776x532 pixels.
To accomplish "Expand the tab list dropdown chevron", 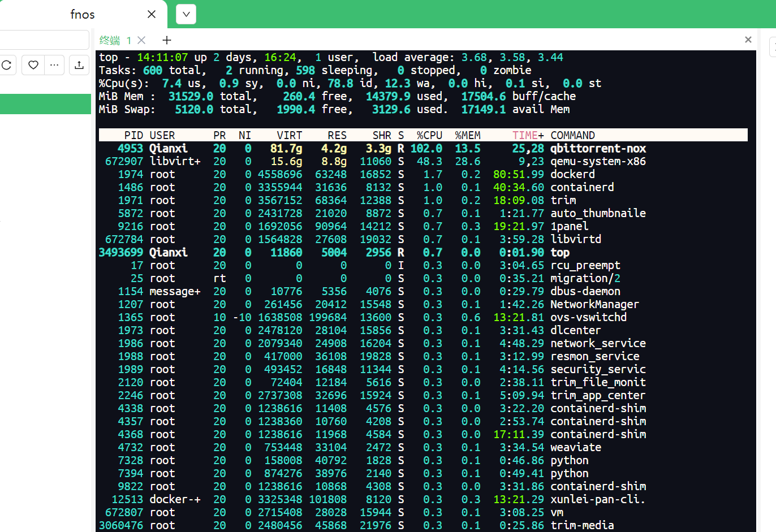I will [x=186, y=14].
